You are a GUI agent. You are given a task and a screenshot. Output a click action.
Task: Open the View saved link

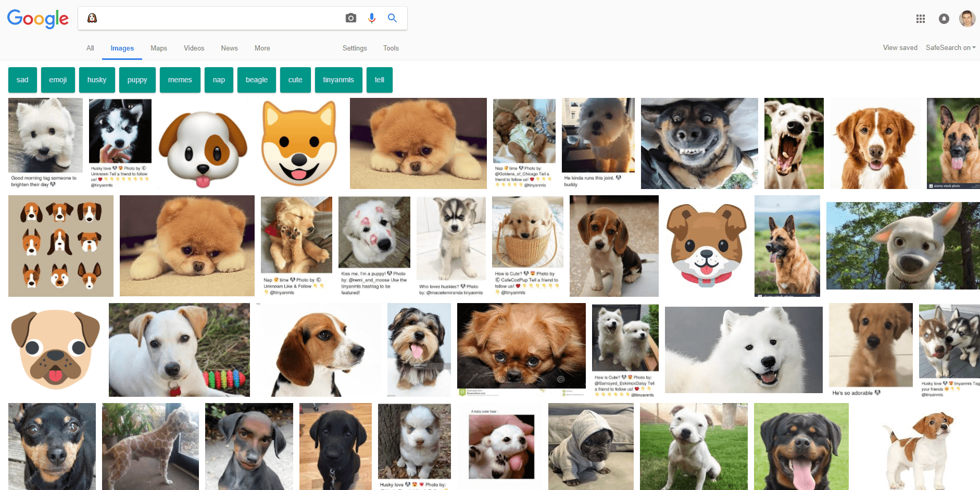(900, 47)
